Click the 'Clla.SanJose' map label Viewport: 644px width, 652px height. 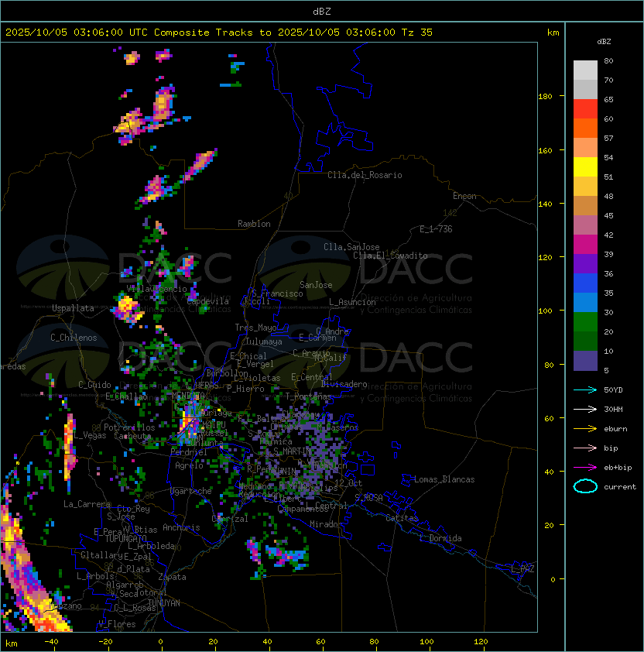[x=351, y=247]
